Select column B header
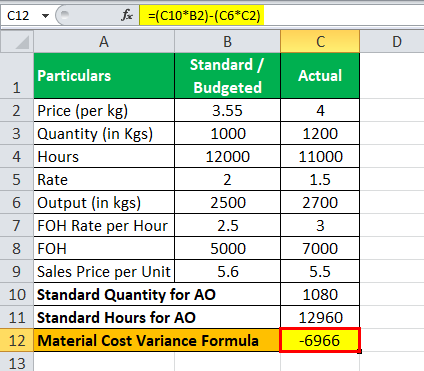Image resolution: width=424 pixels, height=371 pixels. tap(227, 42)
